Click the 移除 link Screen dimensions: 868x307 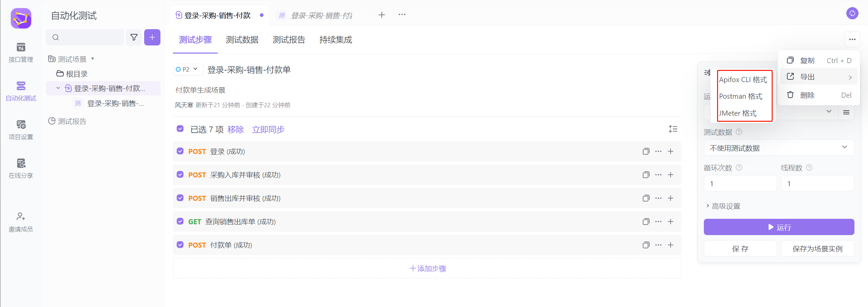click(x=236, y=129)
